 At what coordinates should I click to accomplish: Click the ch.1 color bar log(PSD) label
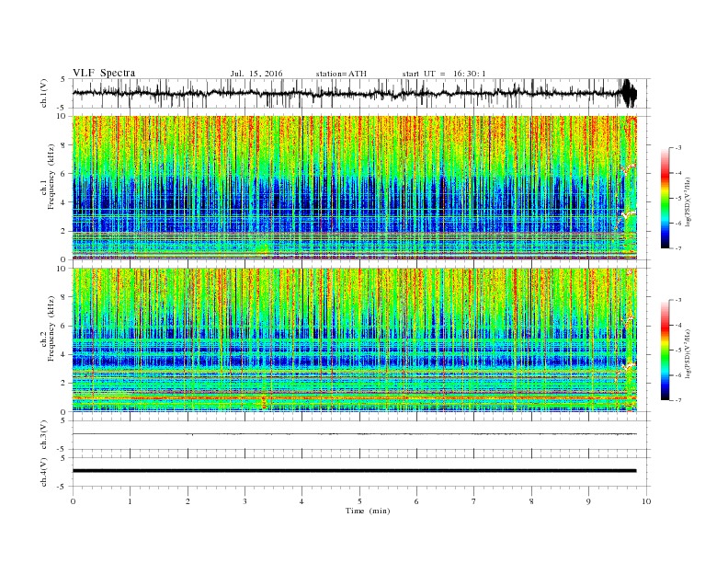point(688,201)
